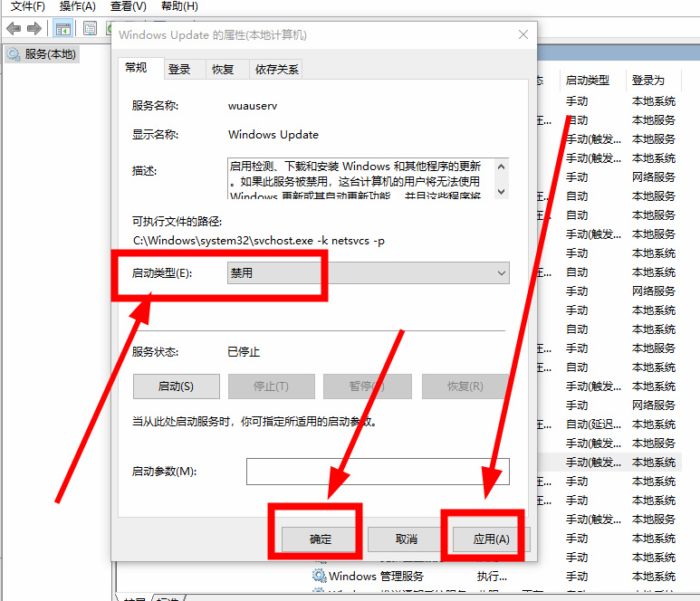Open the 文件(F) menu
Image resolution: width=700 pixels, height=601 pixels.
[27, 6]
